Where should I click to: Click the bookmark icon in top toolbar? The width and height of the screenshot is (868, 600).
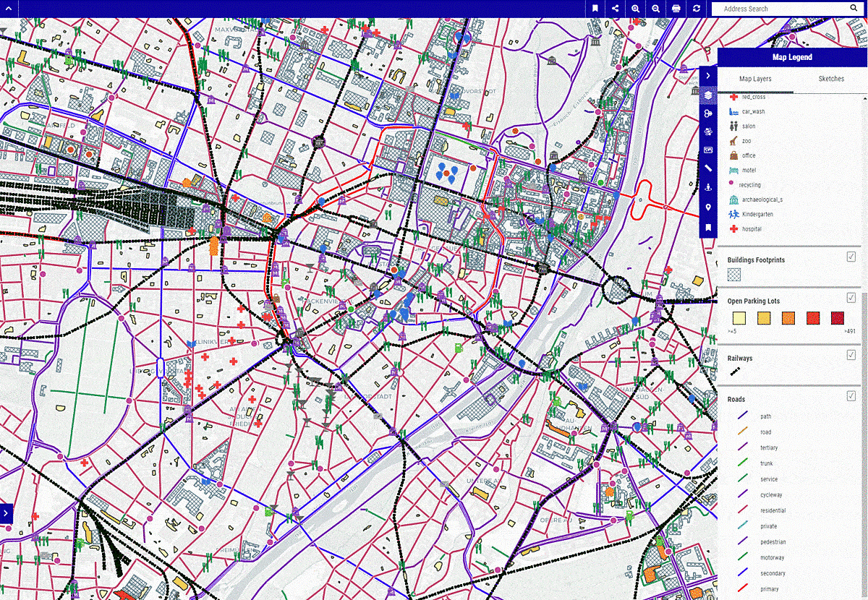click(x=595, y=9)
